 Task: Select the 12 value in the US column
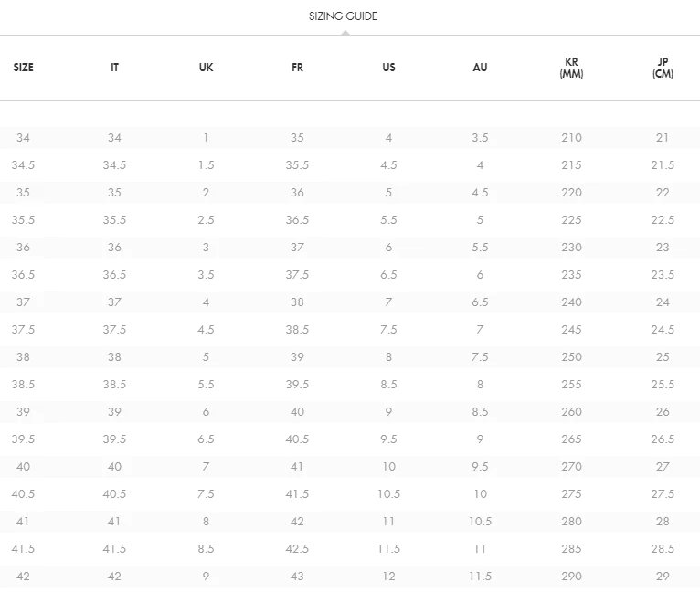(388, 577)
